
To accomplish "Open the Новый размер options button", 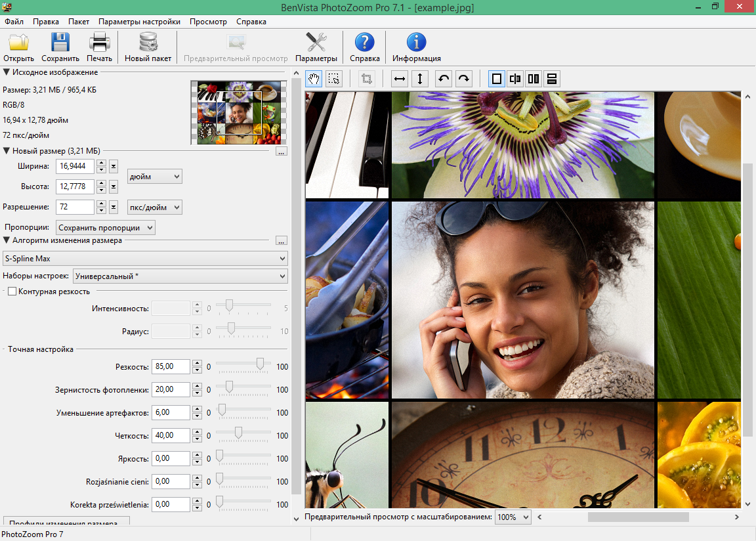I will pyautogui.click(x=282, y=152).
